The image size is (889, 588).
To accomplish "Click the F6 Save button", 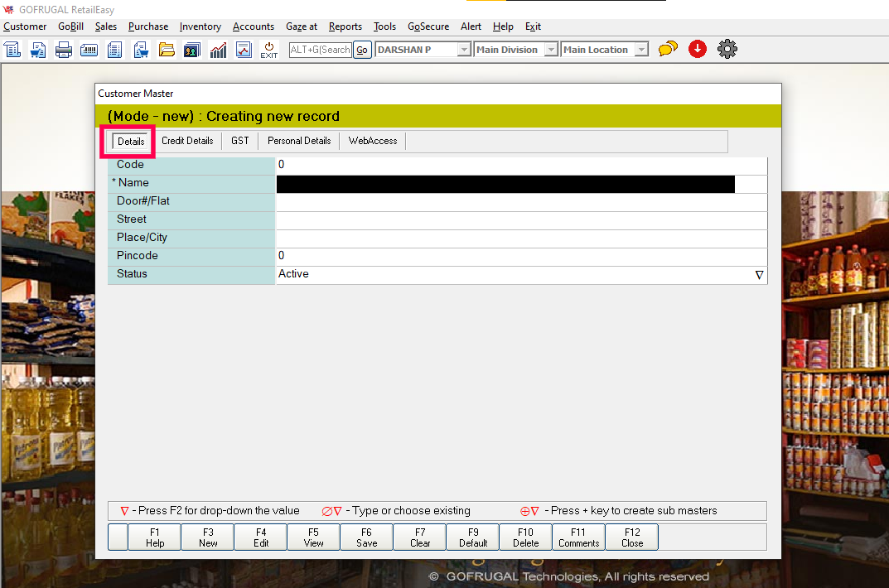I will coord(367,537).
